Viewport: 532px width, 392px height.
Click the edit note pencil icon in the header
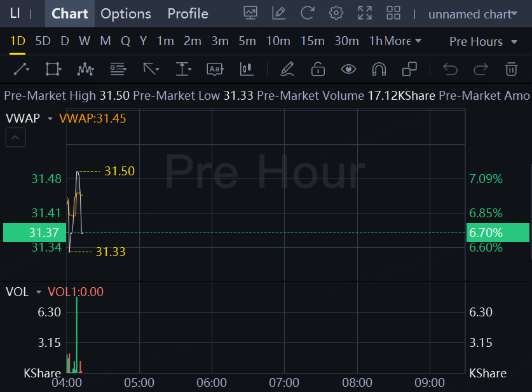coord(279,13)
